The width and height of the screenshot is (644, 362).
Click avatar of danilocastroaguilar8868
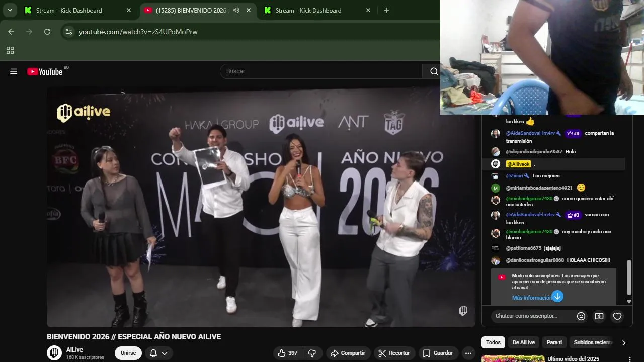[496, 260]
